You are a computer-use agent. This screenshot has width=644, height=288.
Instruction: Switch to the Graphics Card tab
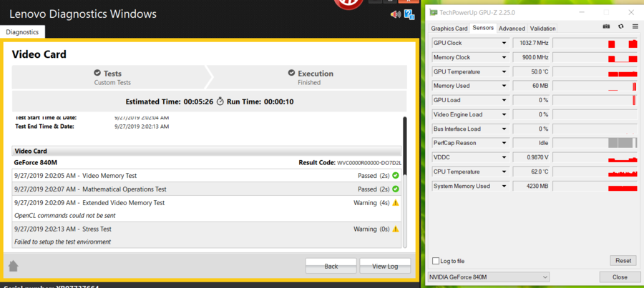click(449, 29)
